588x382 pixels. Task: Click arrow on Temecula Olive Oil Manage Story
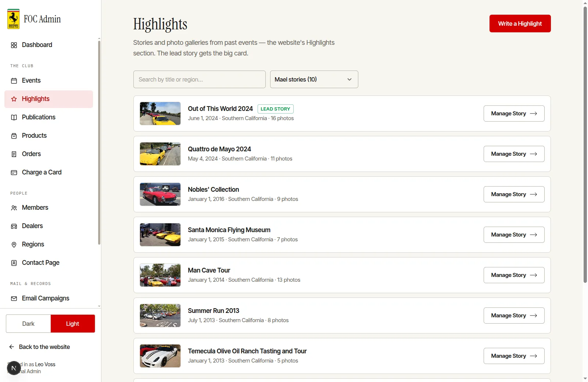click(534, 356)
